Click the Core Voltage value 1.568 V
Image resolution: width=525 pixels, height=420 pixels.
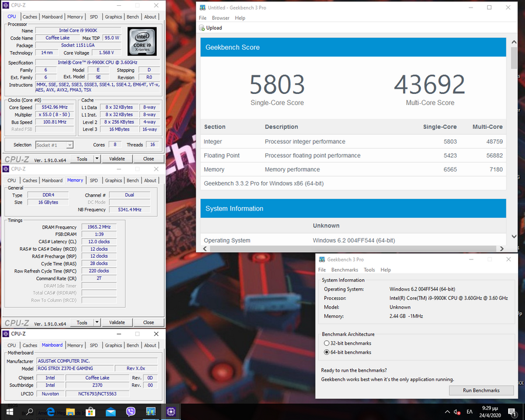tap(107, 52)
